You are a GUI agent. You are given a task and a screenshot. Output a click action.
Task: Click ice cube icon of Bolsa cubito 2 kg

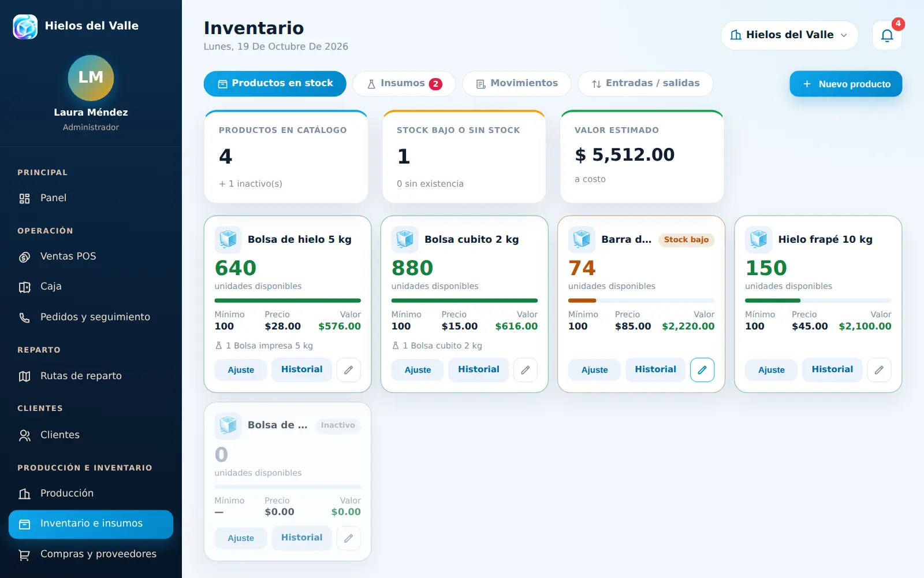[405, 239]
